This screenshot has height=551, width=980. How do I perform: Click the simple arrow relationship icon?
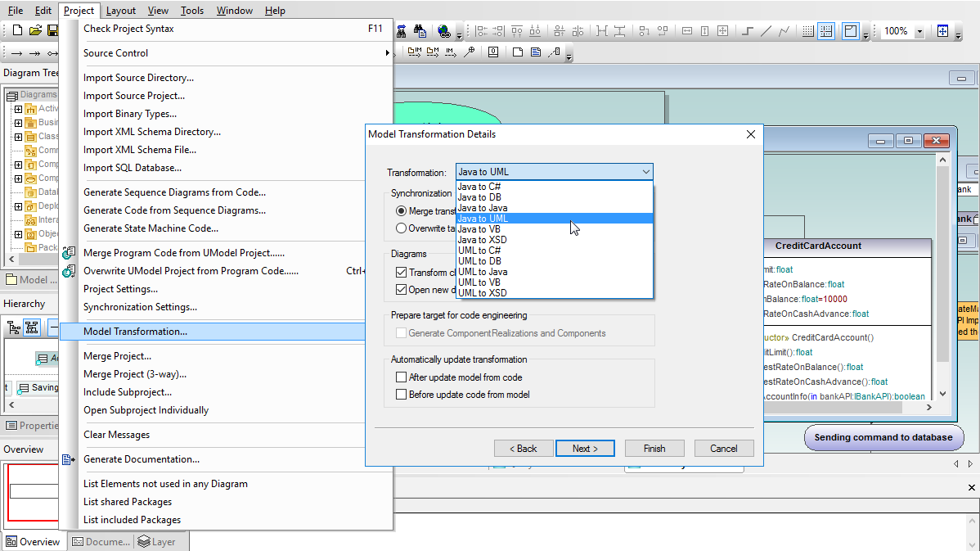tap(17, 53)
